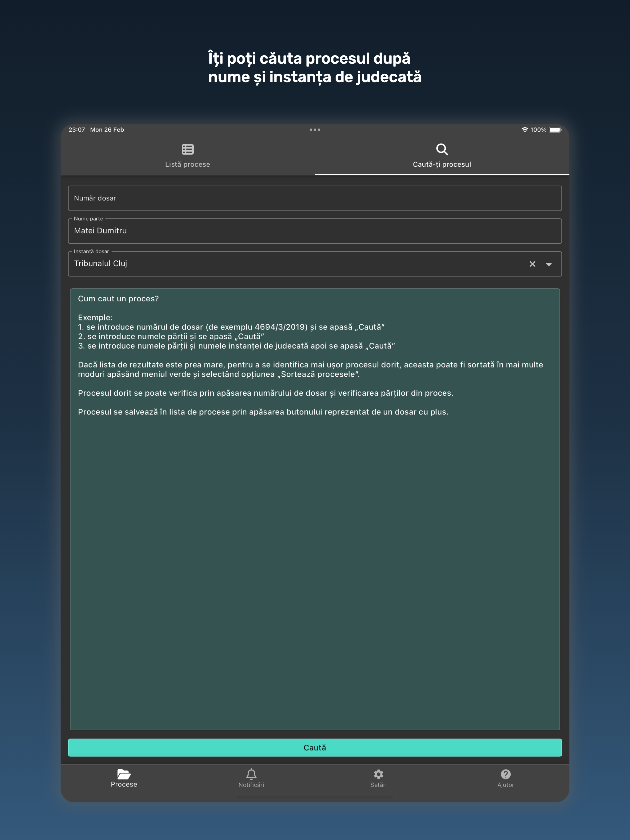630x840 pixels.
Task: Open Ajutor help tab
Action: (x=506, y=778)
